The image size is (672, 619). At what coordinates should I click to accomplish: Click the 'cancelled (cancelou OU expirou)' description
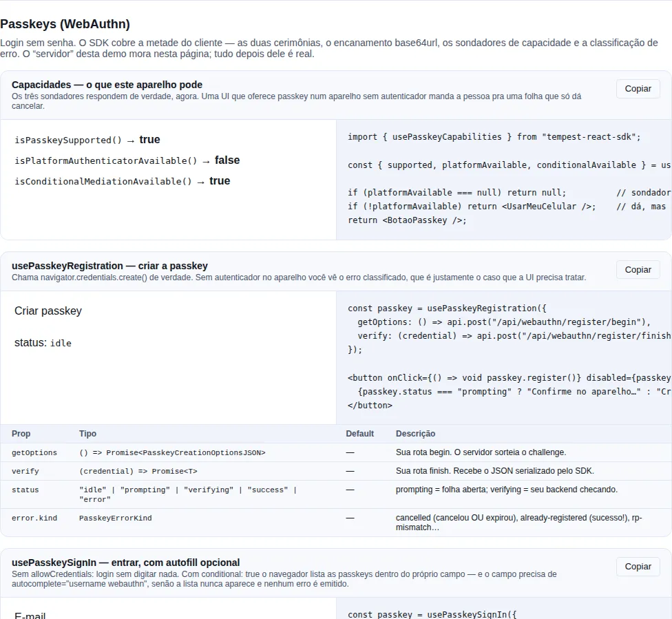(x=518, y=522)
